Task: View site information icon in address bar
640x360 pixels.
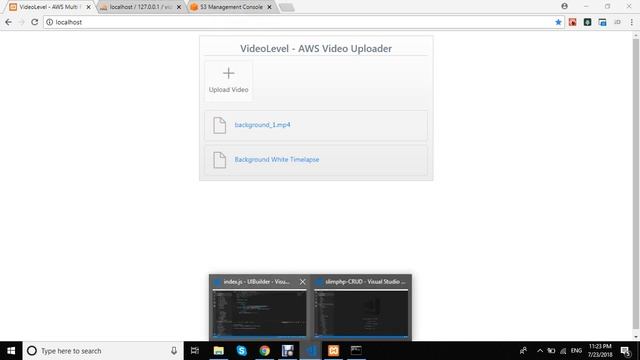Action: click(49, 22)
